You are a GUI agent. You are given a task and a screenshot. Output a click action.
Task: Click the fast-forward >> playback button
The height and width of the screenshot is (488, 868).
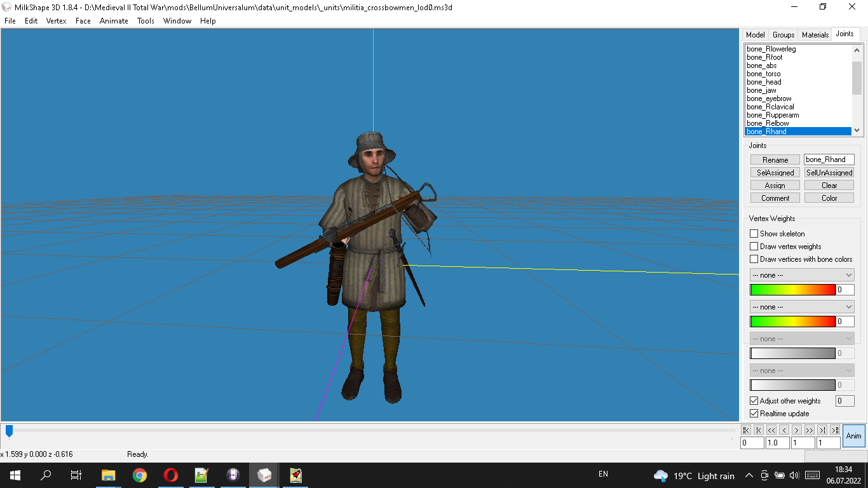pos(810,430)
